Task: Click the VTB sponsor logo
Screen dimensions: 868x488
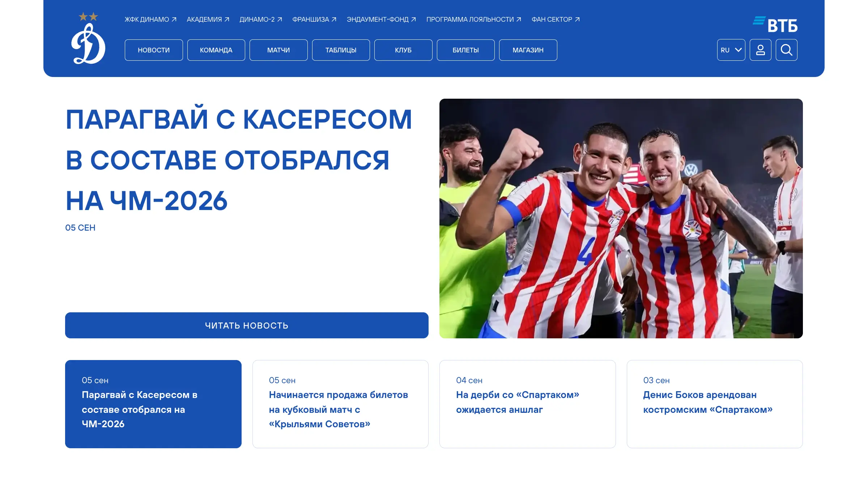Action: tap(775, 25)
